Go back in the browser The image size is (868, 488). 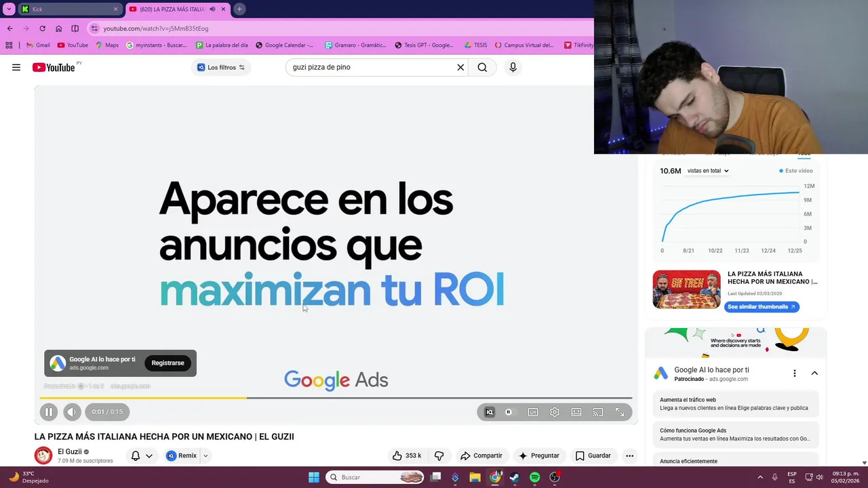pyautogui.click(x=9, y=28)
